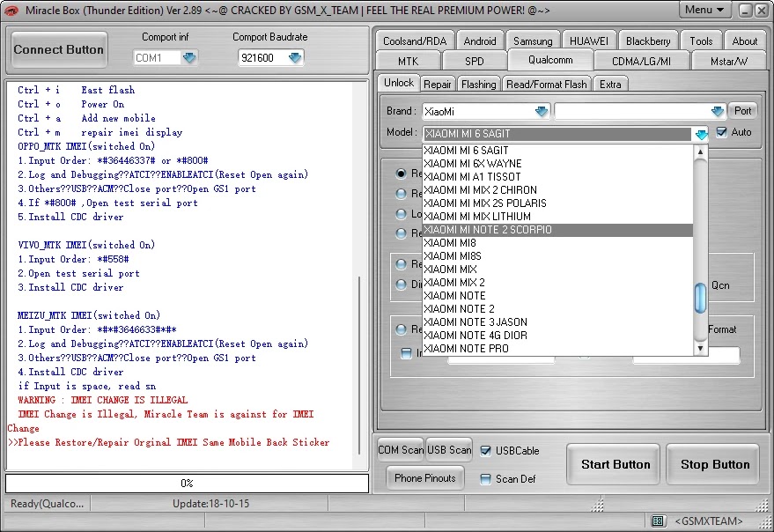Screen dimensions: 774x532
Task: Click the status bar grid icon beside GSMXTEAM
Action: coord(657,521)
